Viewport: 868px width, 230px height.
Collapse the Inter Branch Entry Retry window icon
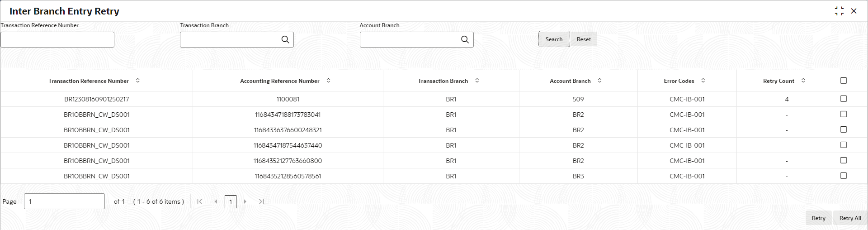[x=840, y=11]
